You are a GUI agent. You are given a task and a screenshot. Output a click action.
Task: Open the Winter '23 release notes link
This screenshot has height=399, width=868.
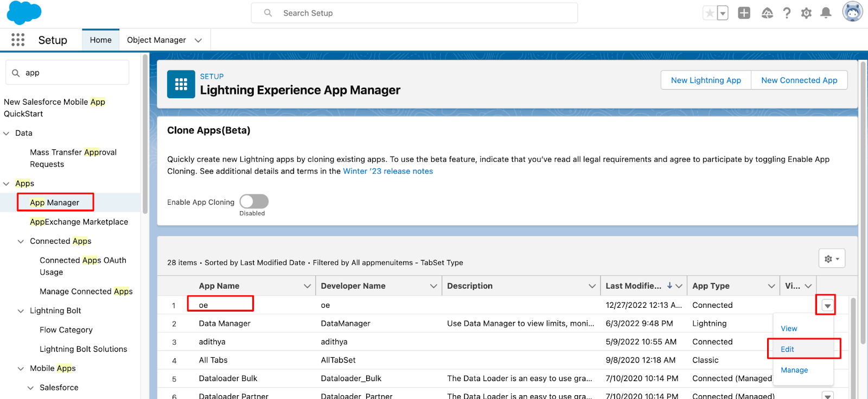[387, 171]
